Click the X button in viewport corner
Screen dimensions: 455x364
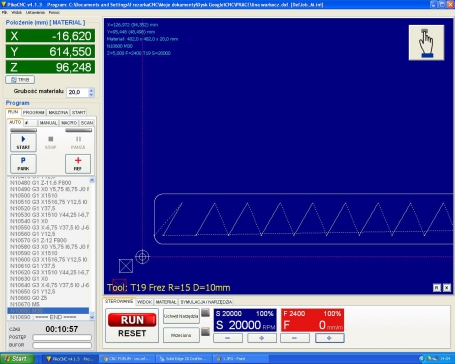tap(447, 288)
